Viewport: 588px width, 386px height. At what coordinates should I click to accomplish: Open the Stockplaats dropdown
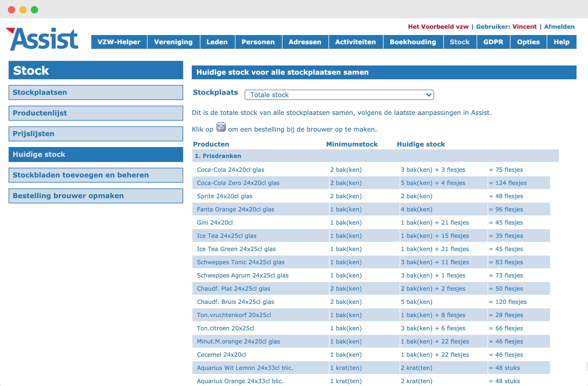339,95
